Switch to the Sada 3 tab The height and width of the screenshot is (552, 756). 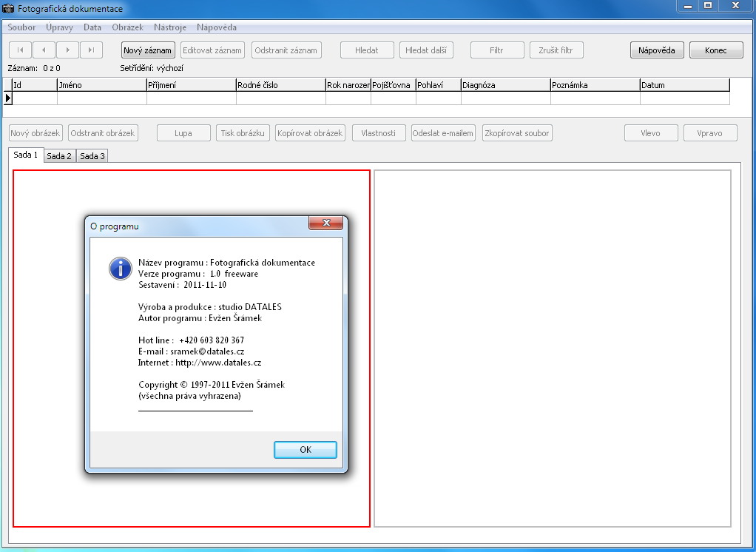92,156
